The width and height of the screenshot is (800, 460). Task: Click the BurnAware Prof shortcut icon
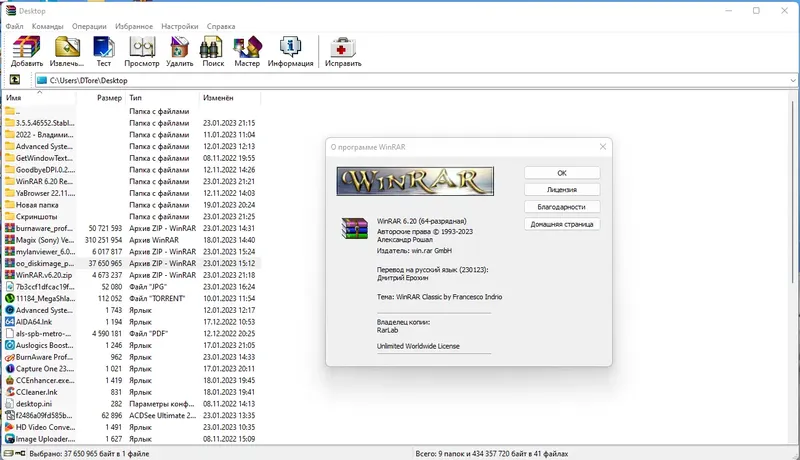[x=10, y=357]
